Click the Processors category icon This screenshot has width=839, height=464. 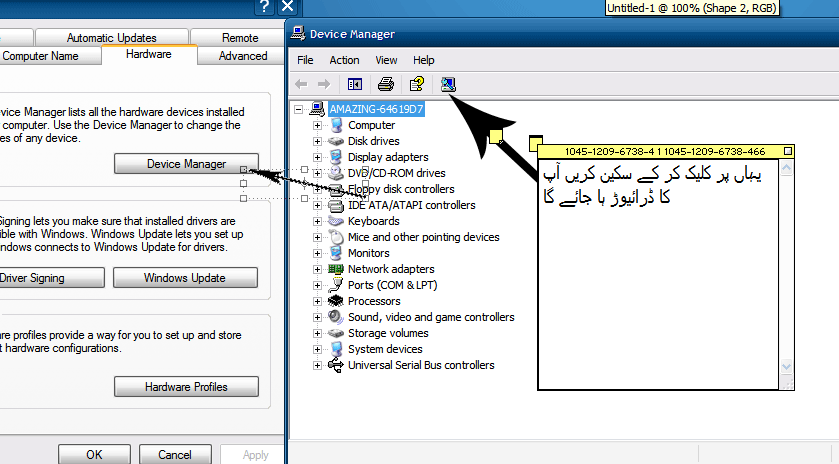click(x=336, y=301)
